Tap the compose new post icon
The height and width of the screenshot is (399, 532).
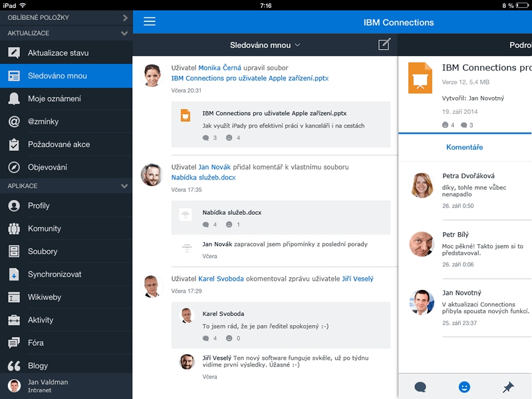[x=384, y=45]
